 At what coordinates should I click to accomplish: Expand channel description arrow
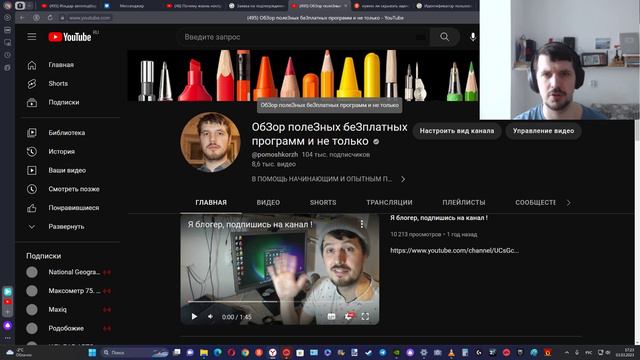click(403, 179)
